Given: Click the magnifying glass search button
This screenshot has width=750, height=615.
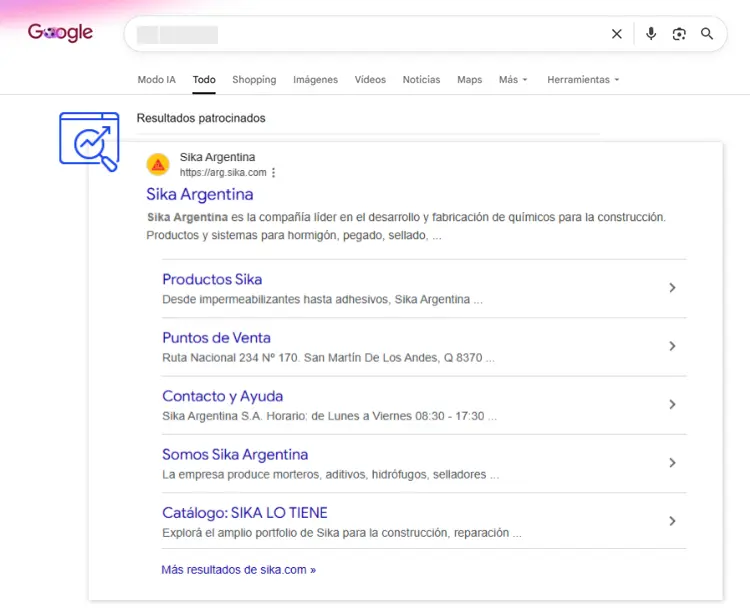Looking at the screenshot, I should [x=707, y=33].
